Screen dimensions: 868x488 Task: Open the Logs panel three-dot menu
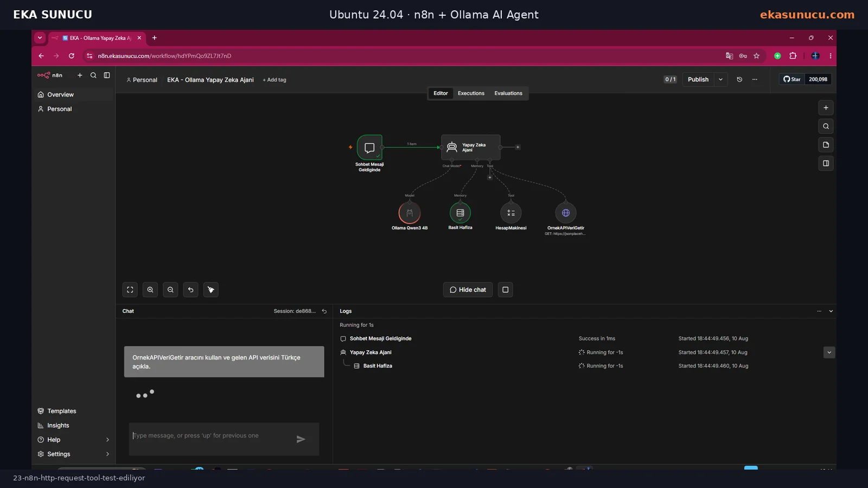(x=819, y=311)
